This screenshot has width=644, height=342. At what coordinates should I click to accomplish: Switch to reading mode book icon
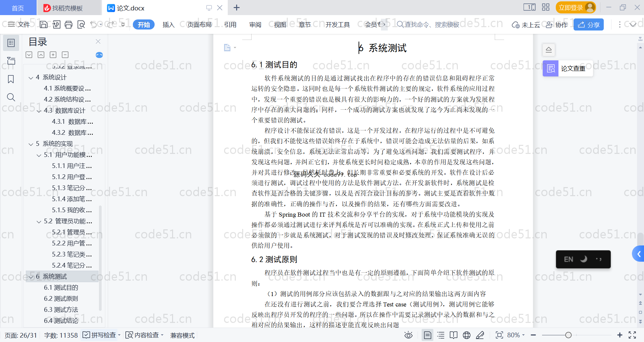tap(453, 335)
